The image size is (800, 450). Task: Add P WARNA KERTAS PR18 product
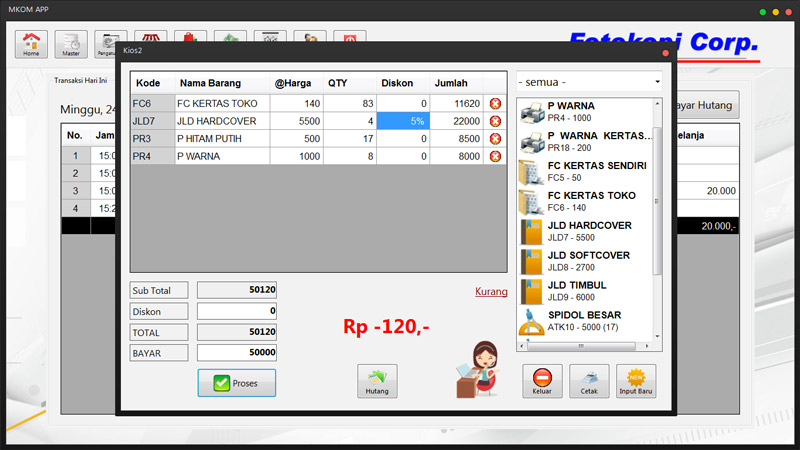pyautogui.click(x=585, y=141)
